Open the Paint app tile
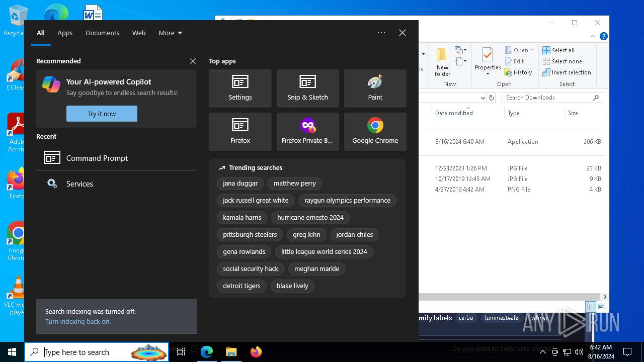The height and width of the screenshot is (362, 644). click(375, 88)
